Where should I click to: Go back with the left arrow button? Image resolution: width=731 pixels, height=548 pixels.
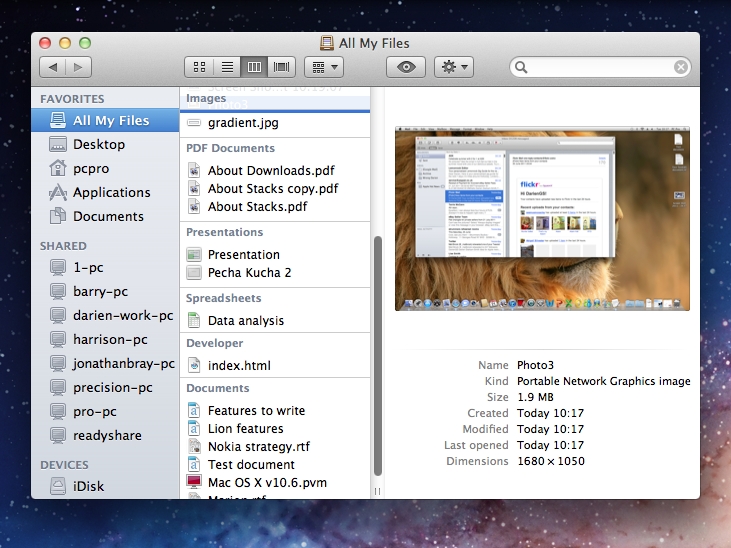pos(52,67)
